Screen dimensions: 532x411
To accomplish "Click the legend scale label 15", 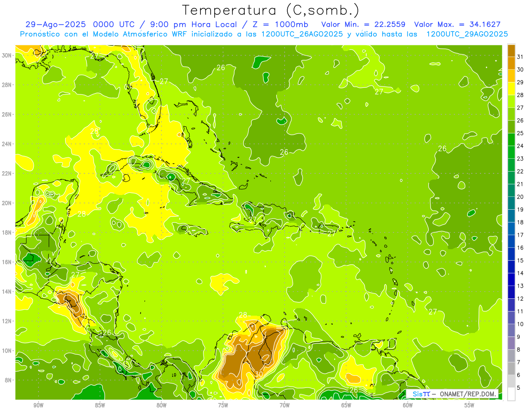I will pyautogui.click(x=520, y=260).
